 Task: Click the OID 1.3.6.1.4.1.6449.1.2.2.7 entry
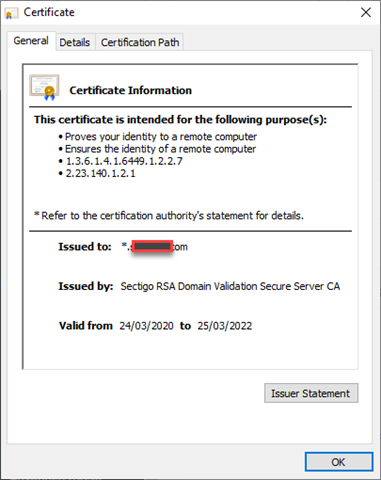[124, 161]
